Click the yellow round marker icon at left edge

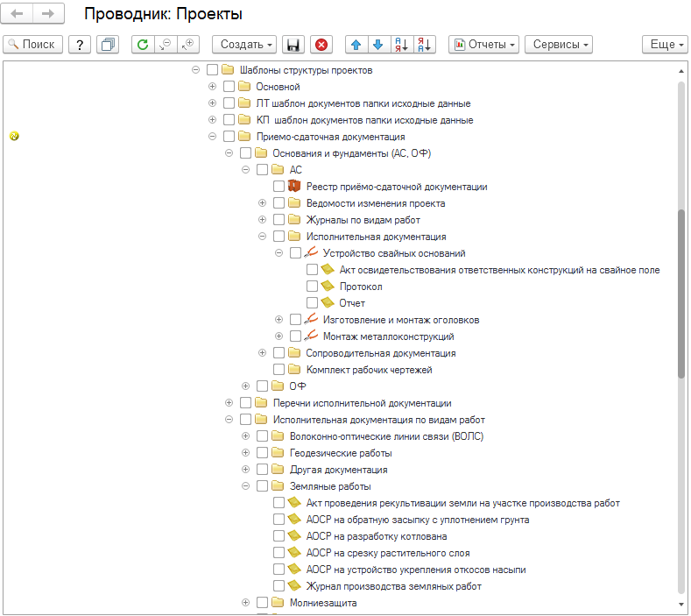pos(14,136)
